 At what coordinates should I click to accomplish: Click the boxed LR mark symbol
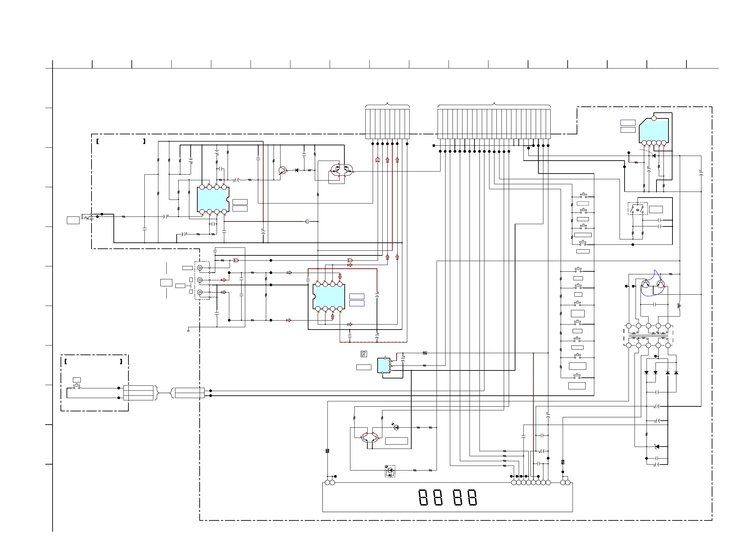point(364,354)
